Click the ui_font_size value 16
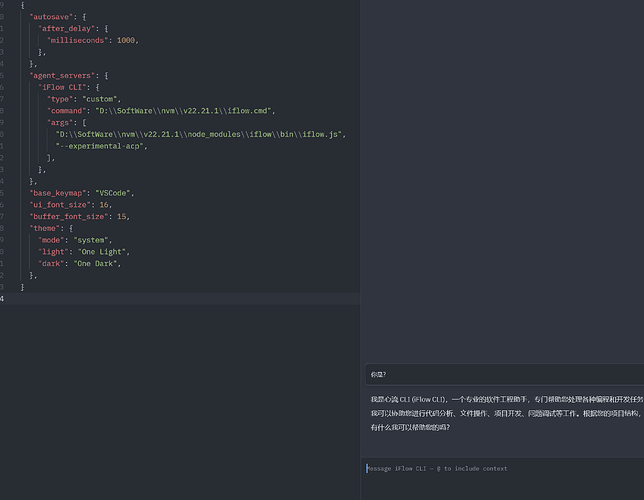 pos(104,205)
